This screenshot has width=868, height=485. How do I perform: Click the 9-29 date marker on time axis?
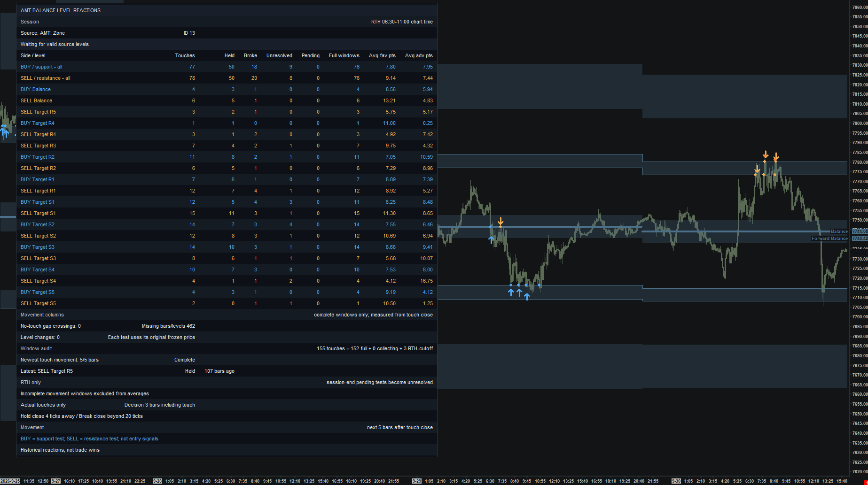(x=417, y=481)
